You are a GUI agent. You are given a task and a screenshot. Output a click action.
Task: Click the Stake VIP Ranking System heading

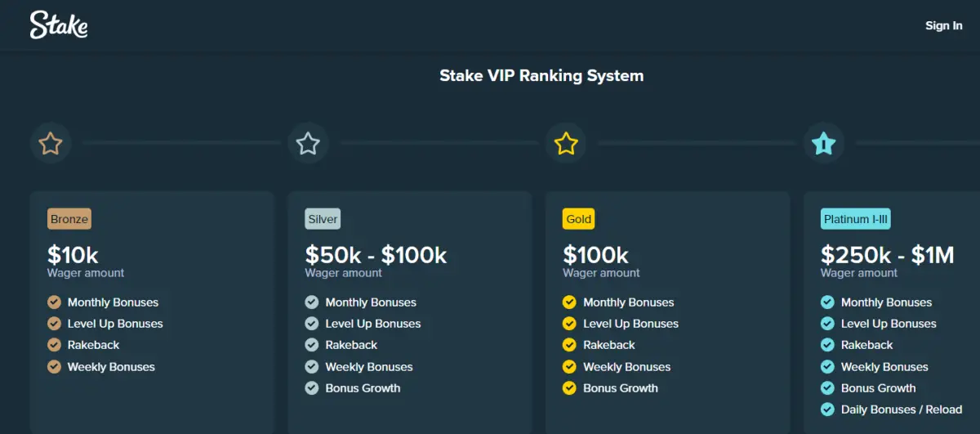(x=541, y=76)
